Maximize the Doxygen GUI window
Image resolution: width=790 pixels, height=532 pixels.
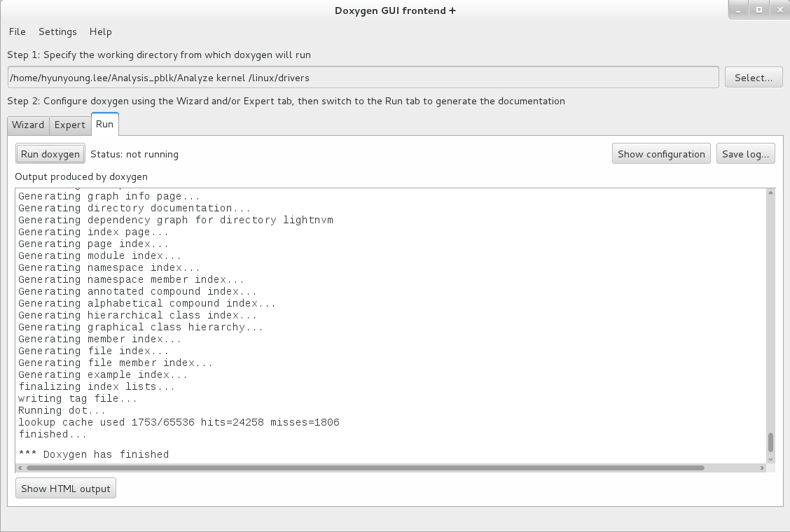click(758, 10)
